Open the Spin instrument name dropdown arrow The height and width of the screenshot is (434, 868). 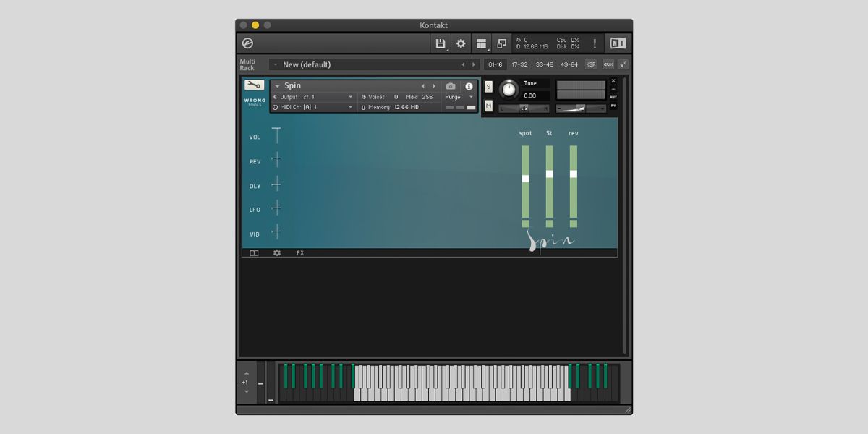pyautogui.click(x=277, y=86)
